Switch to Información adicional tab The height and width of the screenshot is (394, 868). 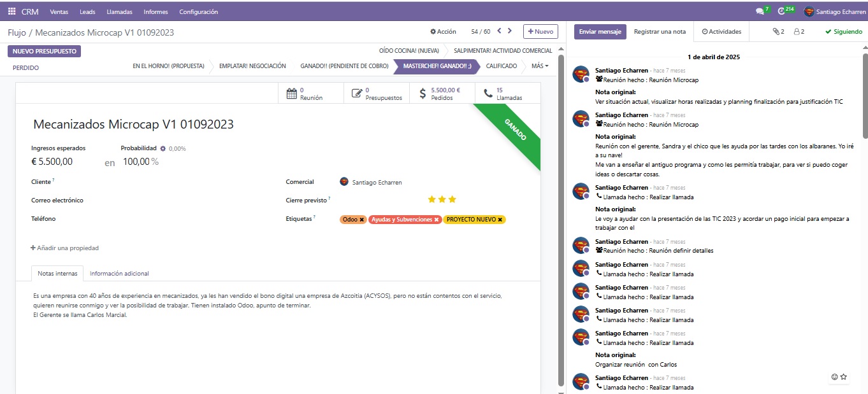(119, 274)
